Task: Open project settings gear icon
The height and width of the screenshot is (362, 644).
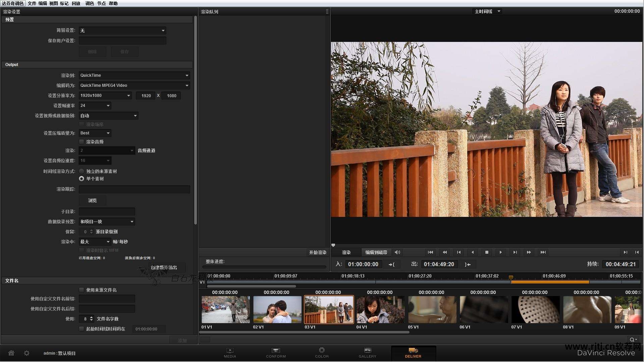Action: click(26, 353)
